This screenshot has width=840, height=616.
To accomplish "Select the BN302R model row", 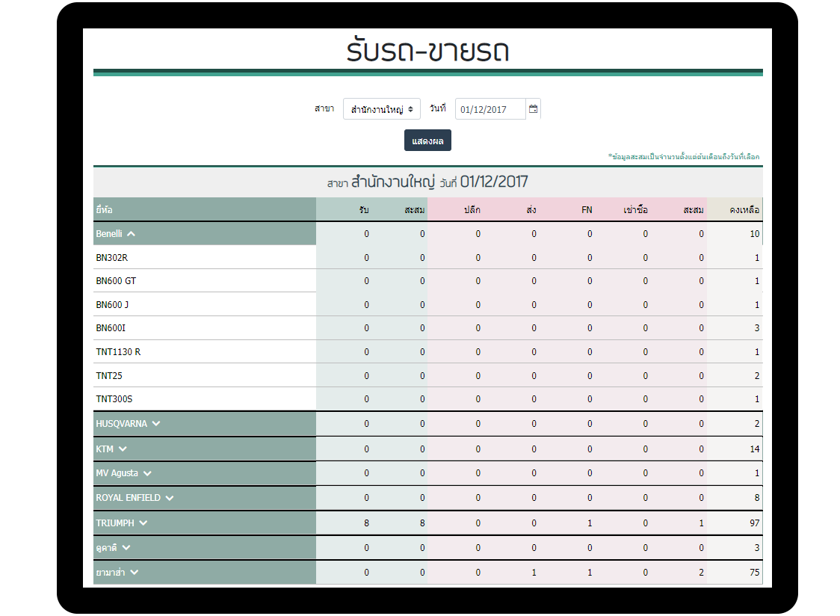I will tap(114, 258).
